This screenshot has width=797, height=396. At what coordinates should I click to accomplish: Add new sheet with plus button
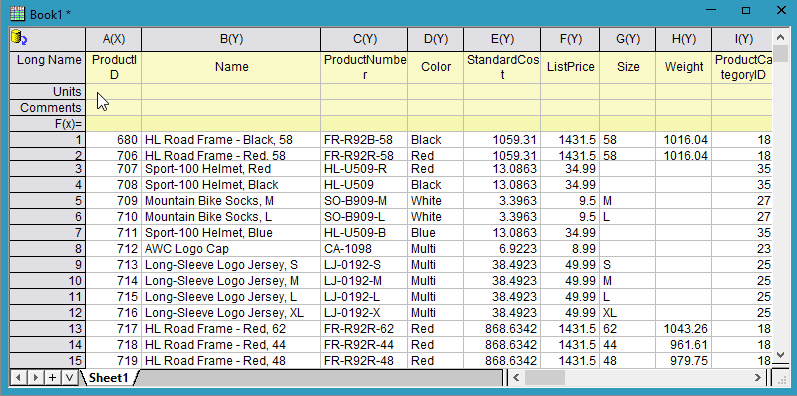pos(52,377)
